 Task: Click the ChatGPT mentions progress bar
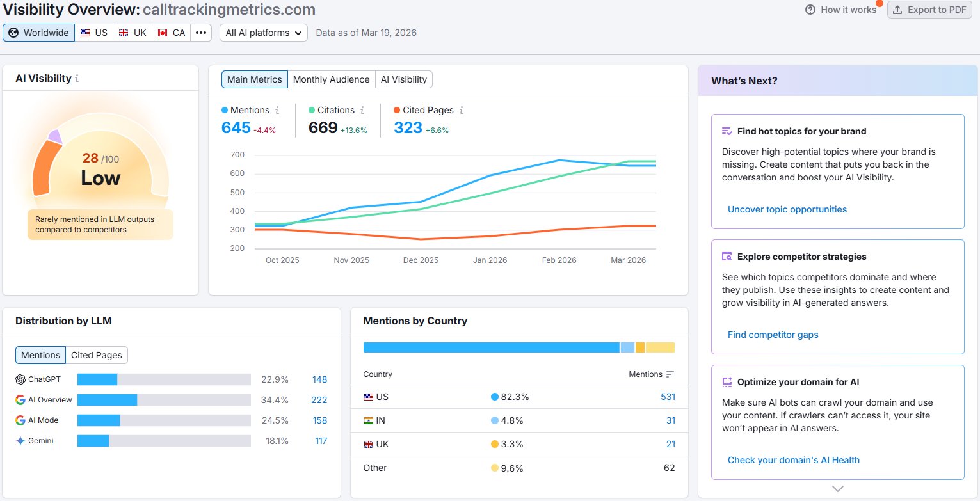point(164,379)
